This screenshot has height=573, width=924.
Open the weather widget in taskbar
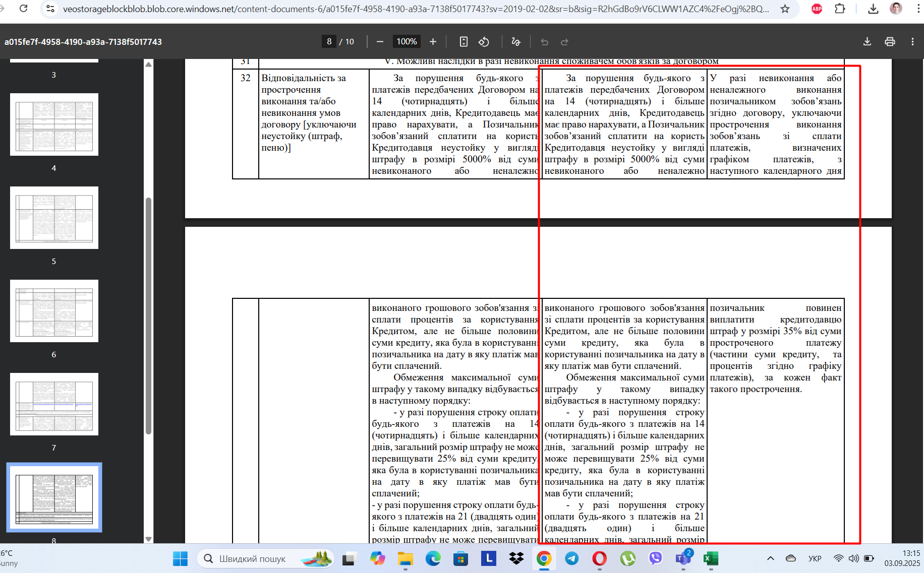click(x=9, y=558)
